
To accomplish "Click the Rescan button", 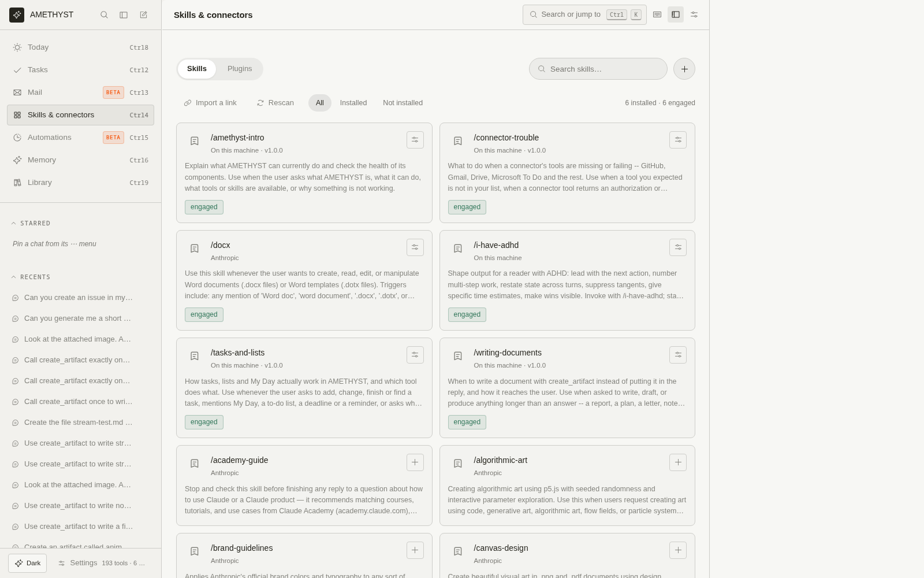I will [x=275, y=103].
